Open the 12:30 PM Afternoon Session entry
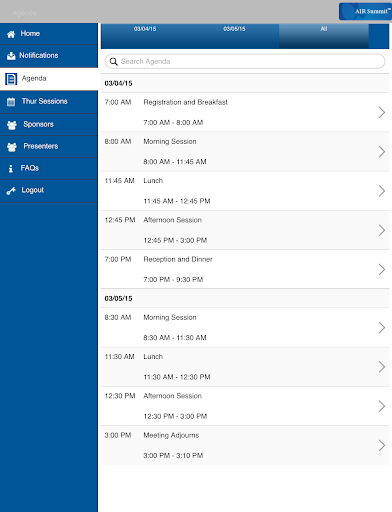392x512 pixels. pos(245,406)
